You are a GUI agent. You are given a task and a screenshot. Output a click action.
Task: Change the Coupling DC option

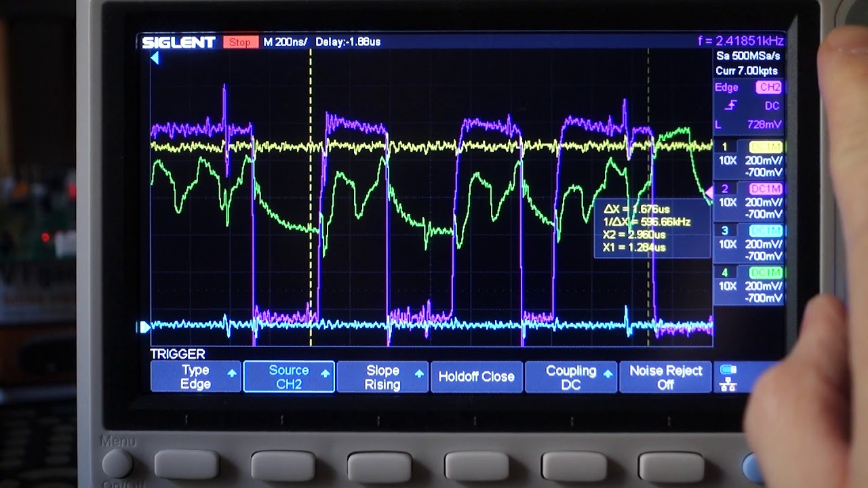[x=570, y=377]
